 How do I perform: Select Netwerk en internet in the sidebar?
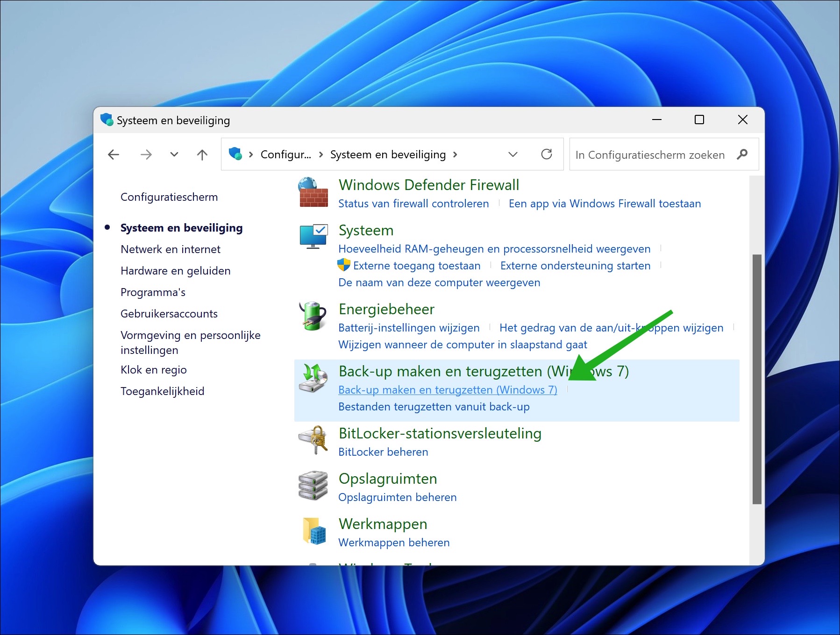(170, 249)
